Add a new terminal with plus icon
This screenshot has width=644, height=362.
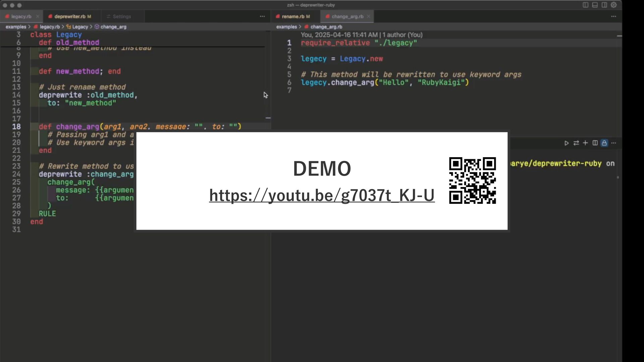[585, 143]
